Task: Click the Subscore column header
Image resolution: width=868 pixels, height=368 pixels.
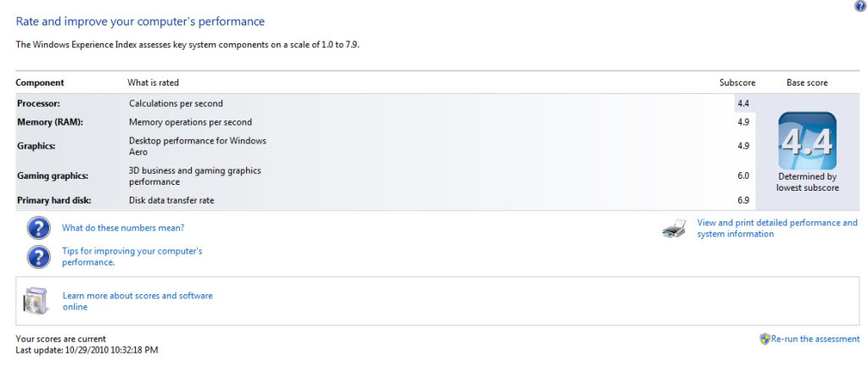Action: click(x=735, y=82)
